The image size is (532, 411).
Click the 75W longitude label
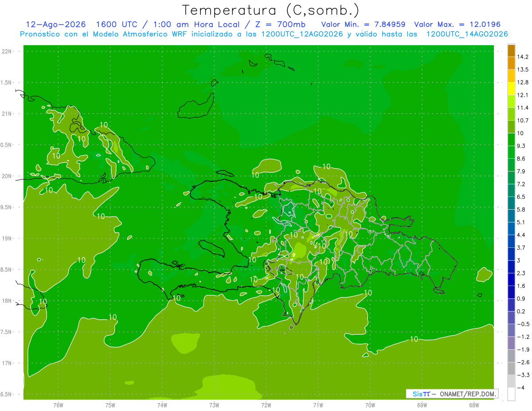point(110,405)
